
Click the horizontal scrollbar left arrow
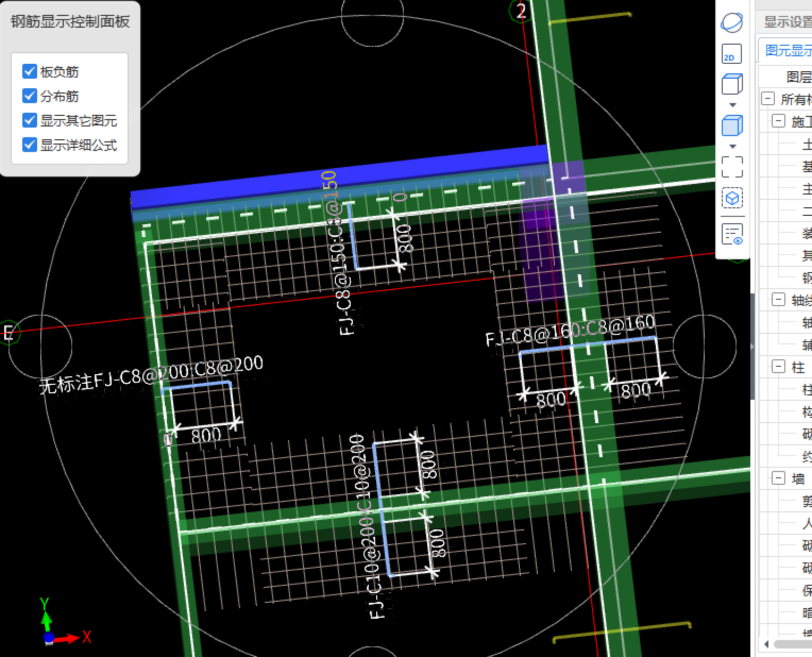pyautogui.click(x=766, y=644)
